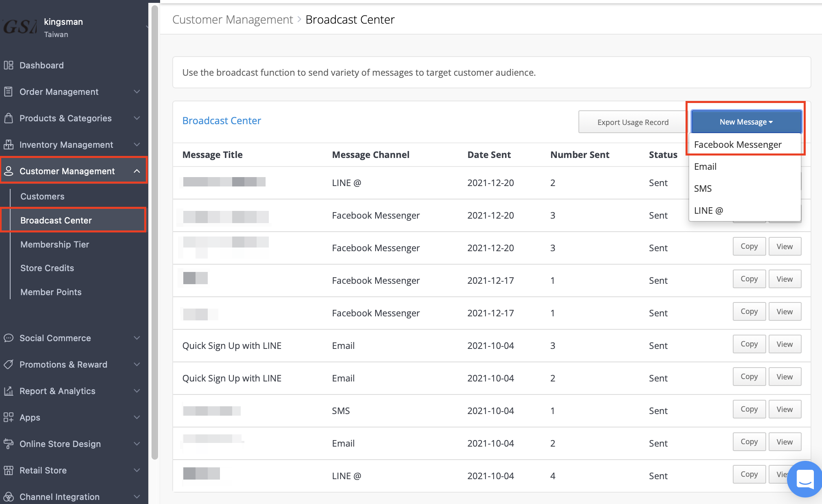822x504 pixels.
Task: Click the Customer Management person icon
Action: click(x=9, y=171)
